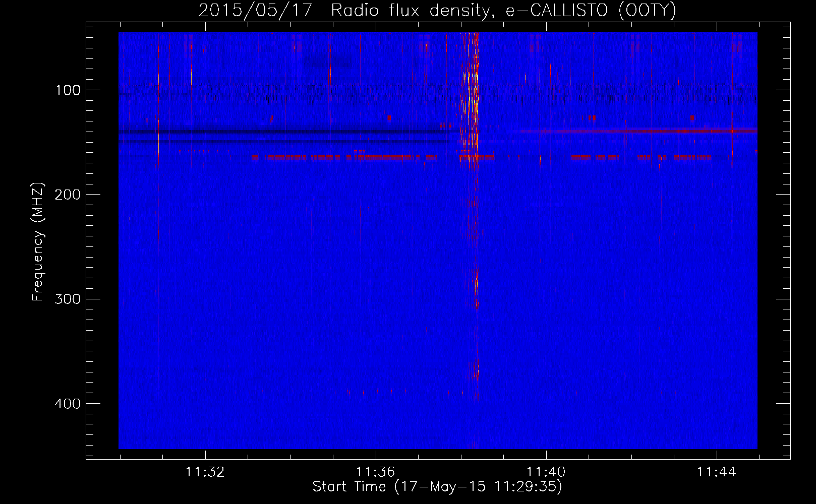Click the 11:36 time tick label
Viewport: 816px width, 504px height.
(376, 472)
